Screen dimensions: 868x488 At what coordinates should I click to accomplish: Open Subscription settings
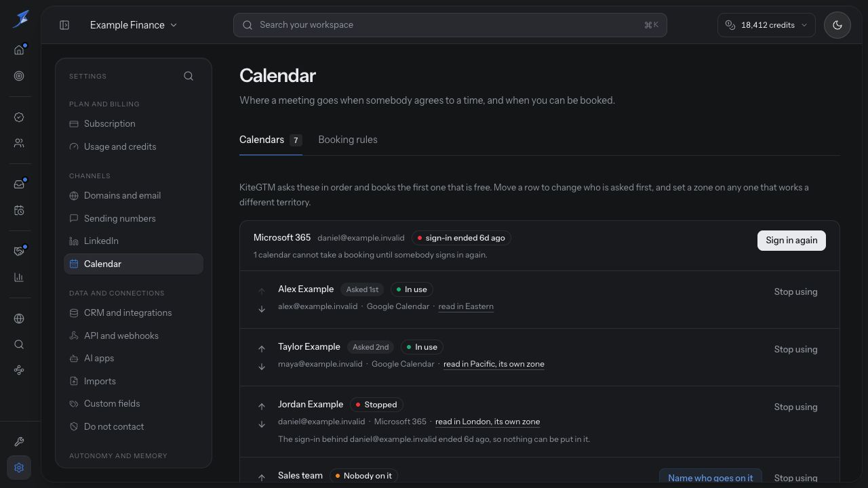[134, 124]
